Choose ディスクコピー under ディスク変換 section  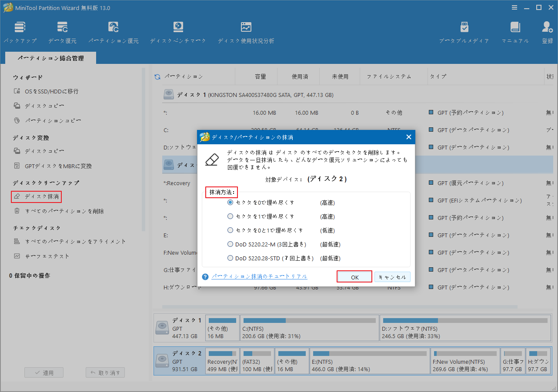[x=39, y=151]
